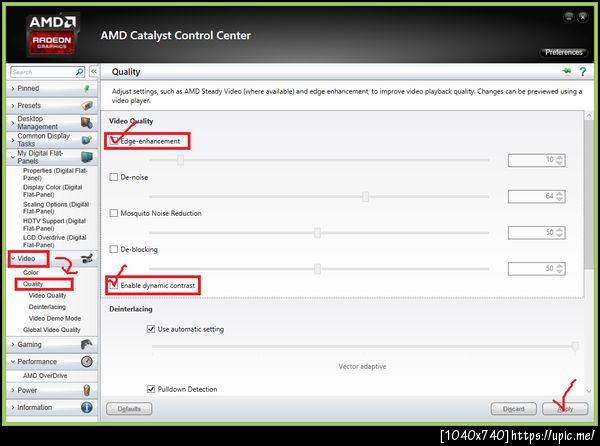Screen dimensions: 600x446
Task: Click the Pinned pin icon
Action: pos(87,88)
